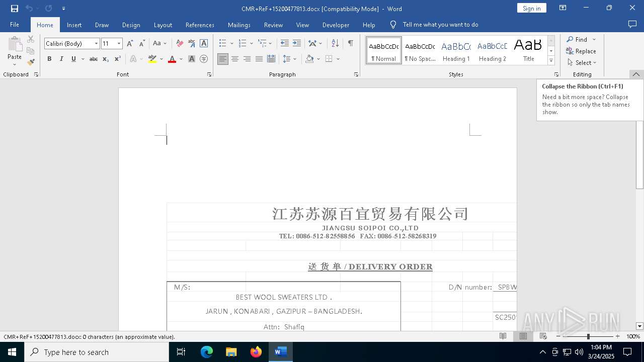Expand the Styles gallery More arrow

(551, 61)
